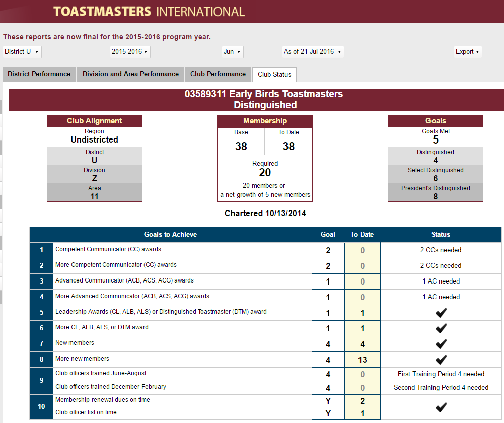Screen dimensions: 504x423
Task: Click the To Date value 13
Action: pos(362,360)
